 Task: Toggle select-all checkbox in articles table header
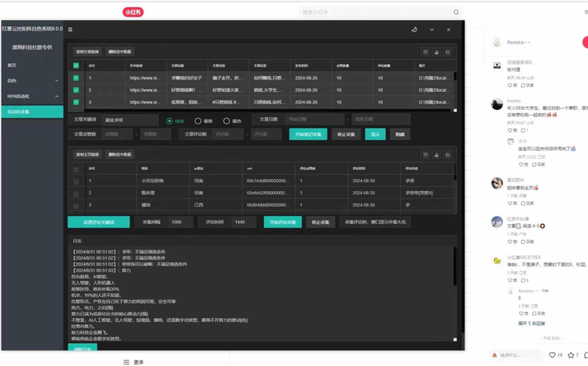pos(76,65)
